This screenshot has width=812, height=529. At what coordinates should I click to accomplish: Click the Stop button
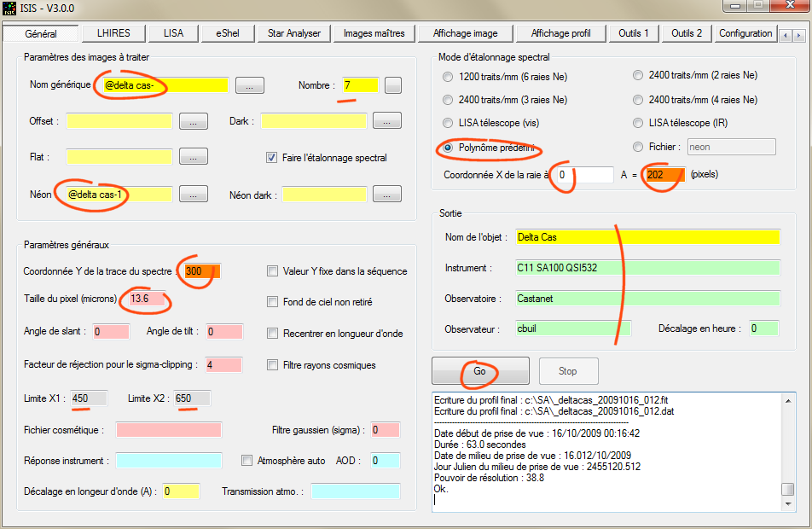point(568,371)
